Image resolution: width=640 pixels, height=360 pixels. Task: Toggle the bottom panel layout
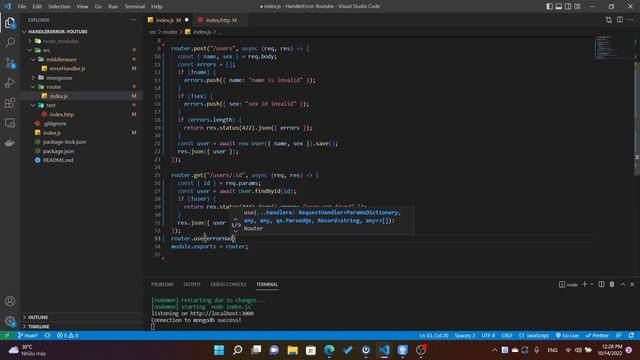[558, 6]
